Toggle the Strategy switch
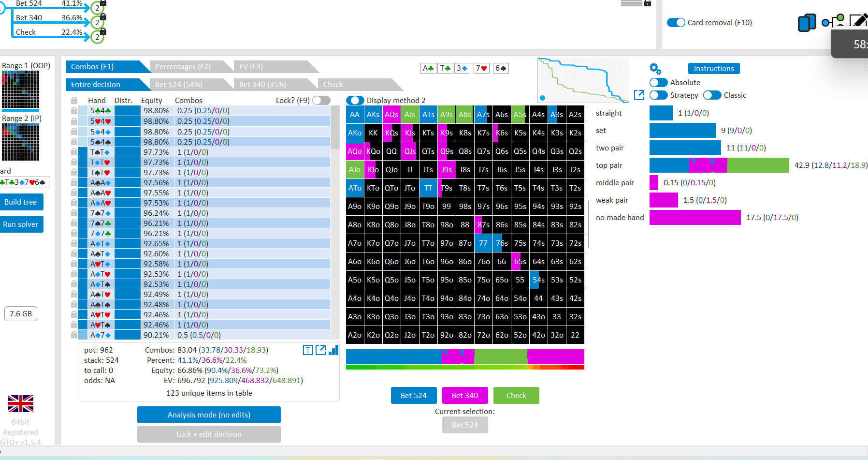The width and height of the screenshot is (868, 460). (x=658, y=95)
